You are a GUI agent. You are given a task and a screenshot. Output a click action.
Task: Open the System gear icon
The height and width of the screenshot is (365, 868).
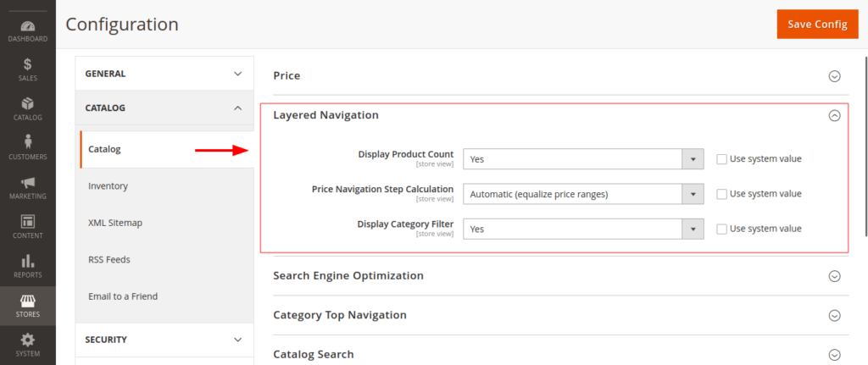(27, 340)
